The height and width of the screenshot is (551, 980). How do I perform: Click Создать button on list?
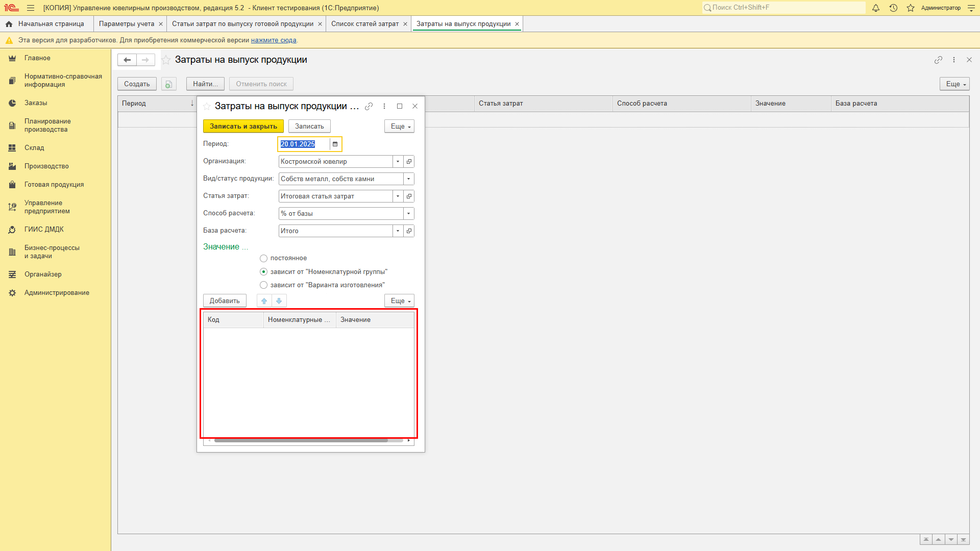(x=137, y=84)
